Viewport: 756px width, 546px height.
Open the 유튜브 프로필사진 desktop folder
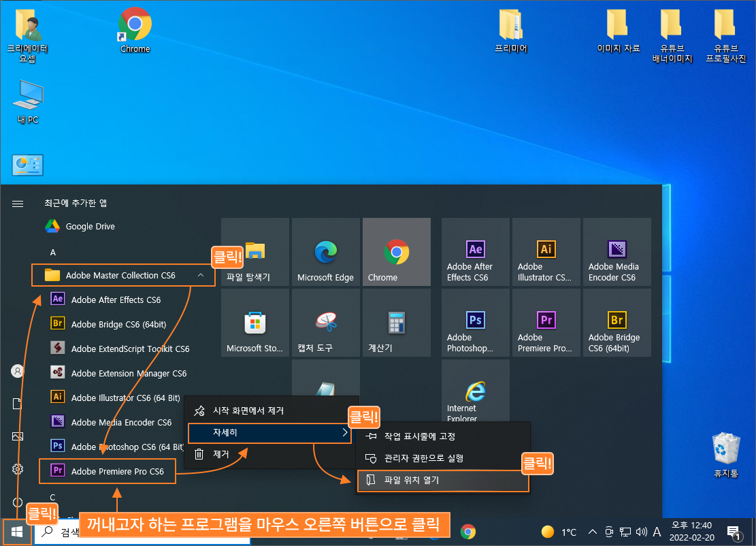[x=725, y=36]
